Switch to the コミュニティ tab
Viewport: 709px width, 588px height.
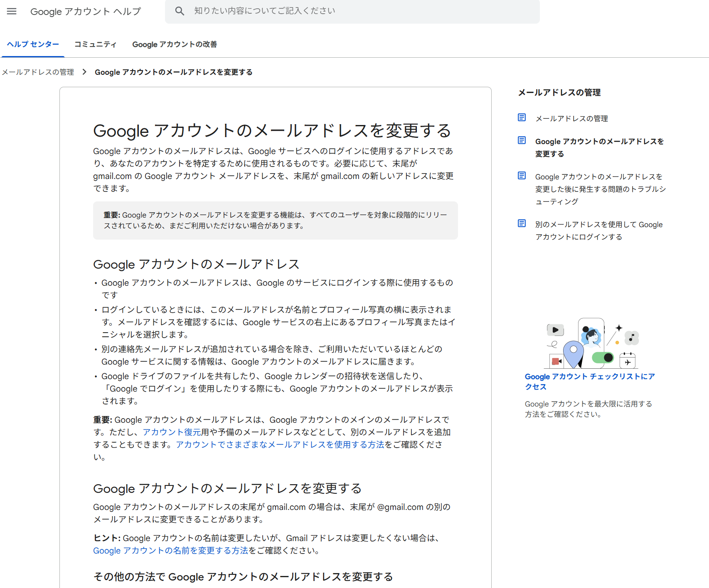tap(95, 44)
